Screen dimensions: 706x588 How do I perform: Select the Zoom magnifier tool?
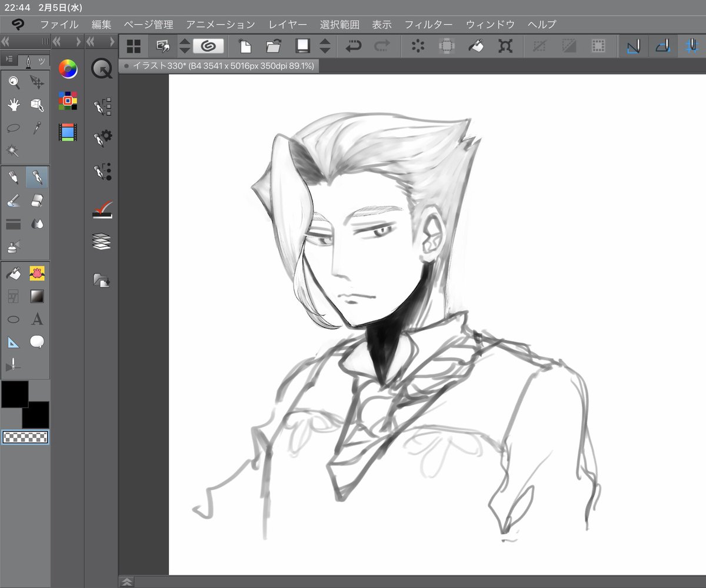click(x=14, y=83)
